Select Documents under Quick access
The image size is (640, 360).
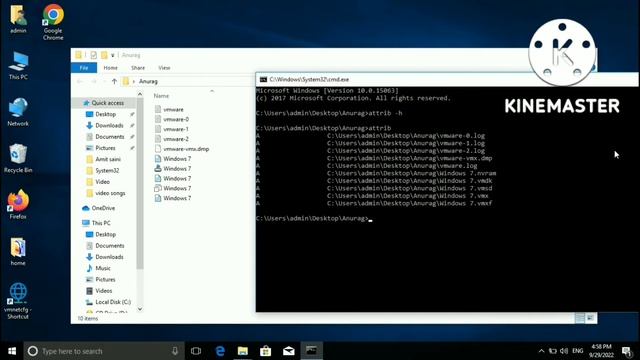110,137
